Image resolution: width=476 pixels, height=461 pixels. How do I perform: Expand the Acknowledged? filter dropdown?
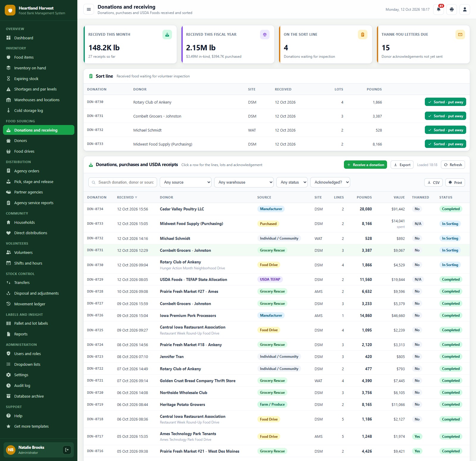[330, 182]
